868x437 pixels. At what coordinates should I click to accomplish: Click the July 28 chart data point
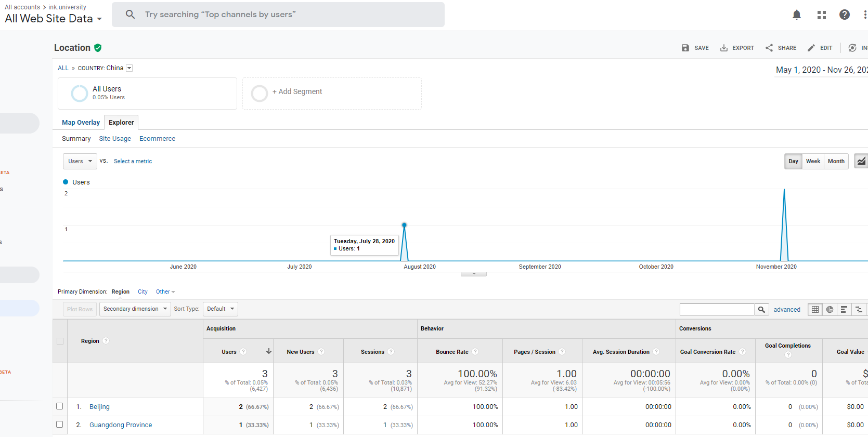click(404, 225)
